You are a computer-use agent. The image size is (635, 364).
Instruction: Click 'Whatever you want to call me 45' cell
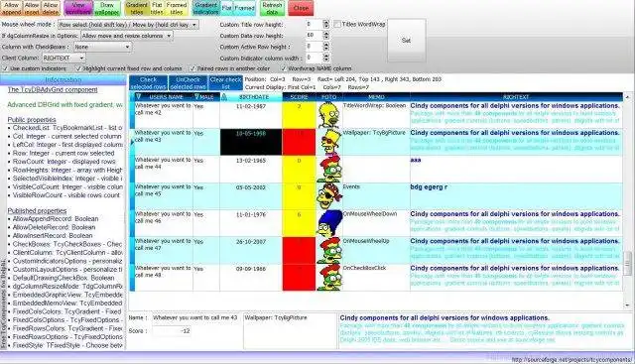click(164, 196)
